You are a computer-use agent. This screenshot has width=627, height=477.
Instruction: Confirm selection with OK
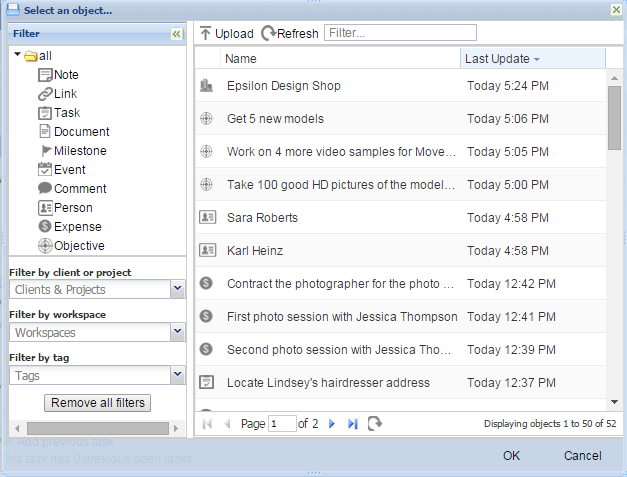(x=511, y=456)
